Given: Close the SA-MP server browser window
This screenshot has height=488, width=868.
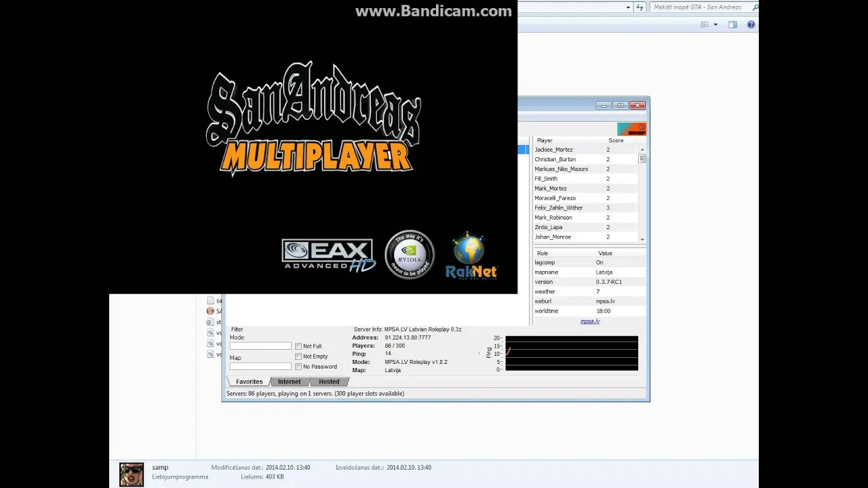Looking at the screenshot, I should 637,105.
